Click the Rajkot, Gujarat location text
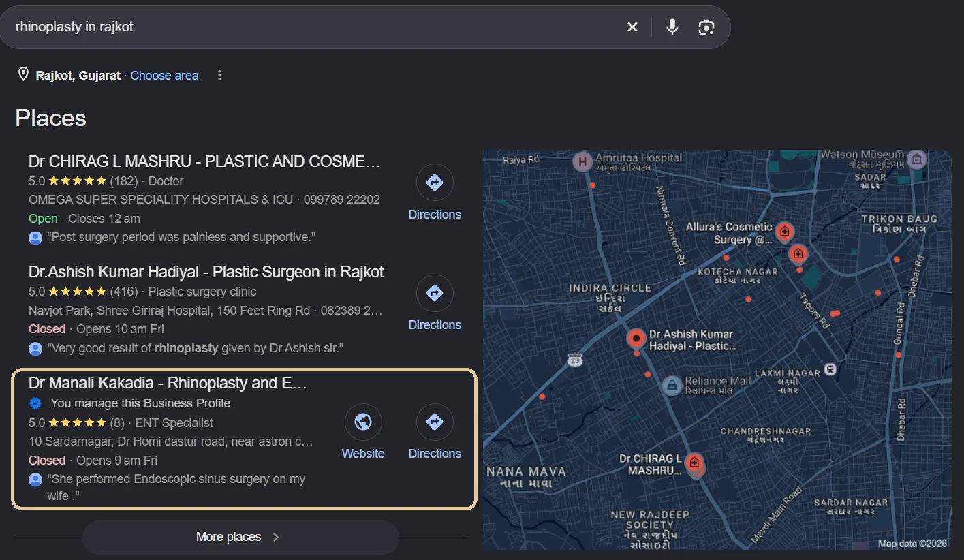The width and height of the screenshot is (964, 560). 78,76
